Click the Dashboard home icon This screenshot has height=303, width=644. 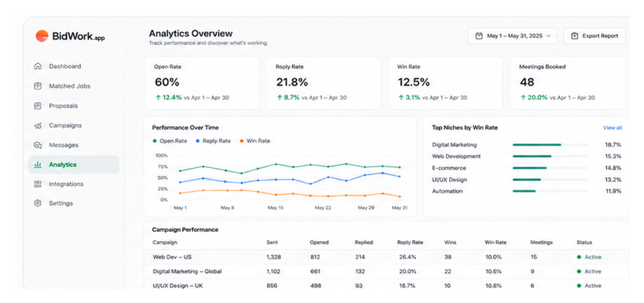(x=38, y=66)
